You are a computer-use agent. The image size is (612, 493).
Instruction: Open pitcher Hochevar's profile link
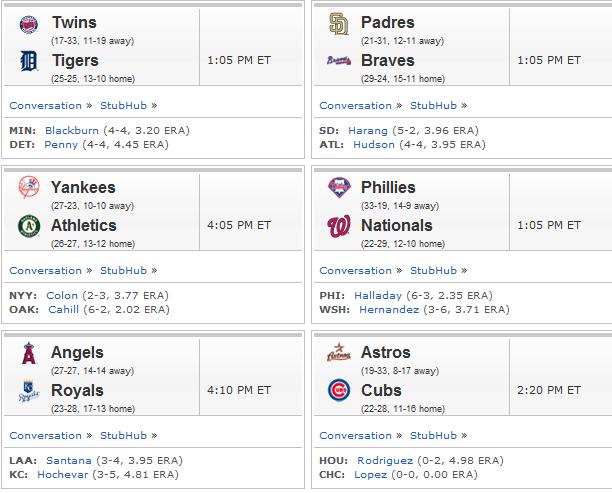62,475
